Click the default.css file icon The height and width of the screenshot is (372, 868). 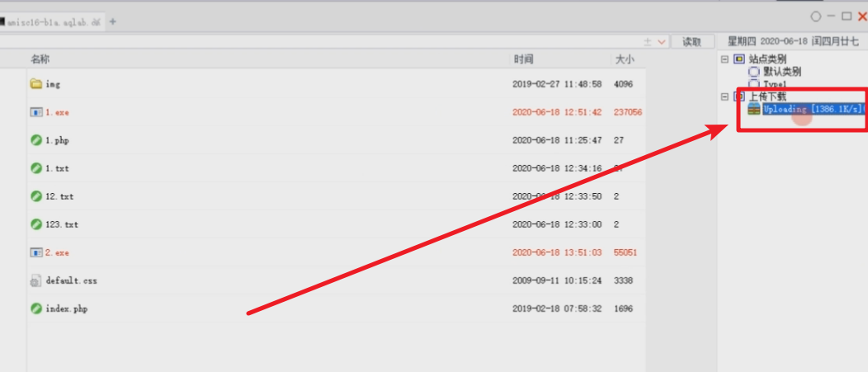coord(36,280)
